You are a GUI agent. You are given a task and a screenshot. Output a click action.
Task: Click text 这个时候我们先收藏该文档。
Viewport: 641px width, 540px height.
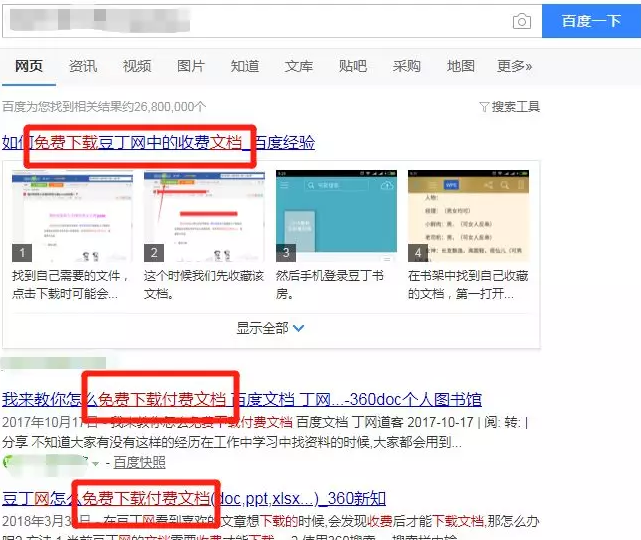[204, 285]
